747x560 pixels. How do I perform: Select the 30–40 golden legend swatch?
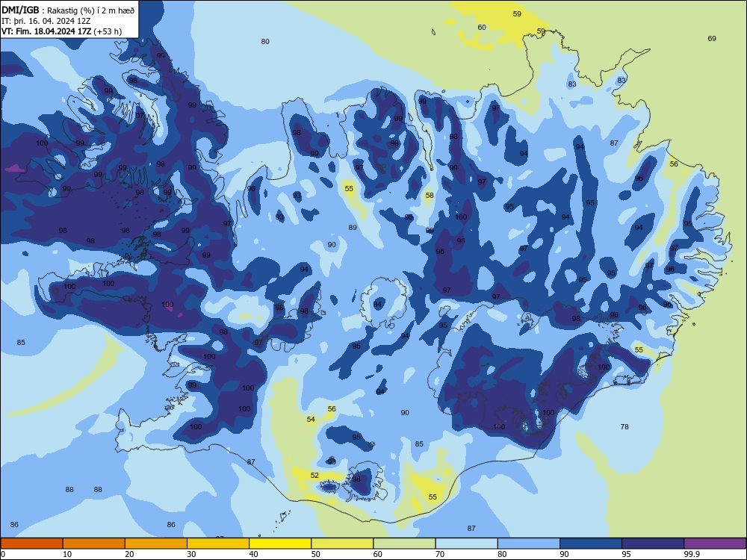click(x=218, y=544)
